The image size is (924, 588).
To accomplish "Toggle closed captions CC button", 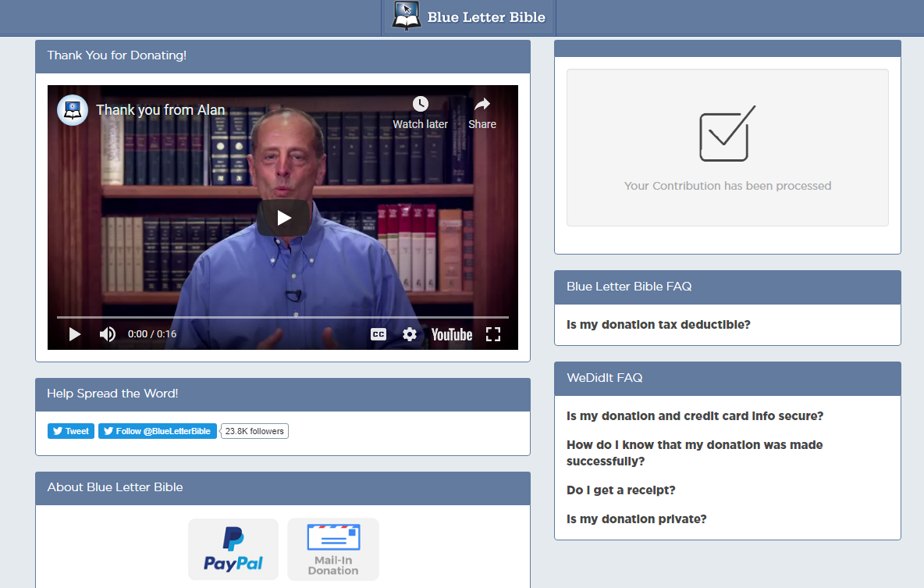I will [378, 334].
